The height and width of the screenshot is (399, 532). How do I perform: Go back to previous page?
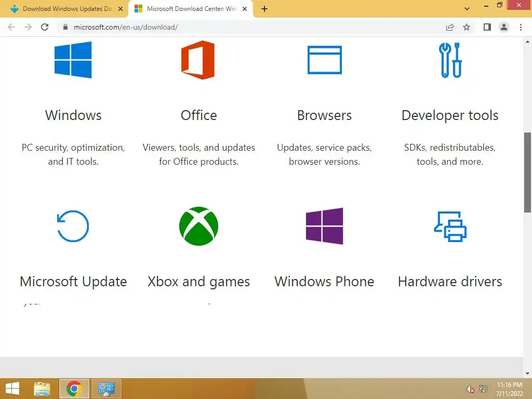point(11,27)
